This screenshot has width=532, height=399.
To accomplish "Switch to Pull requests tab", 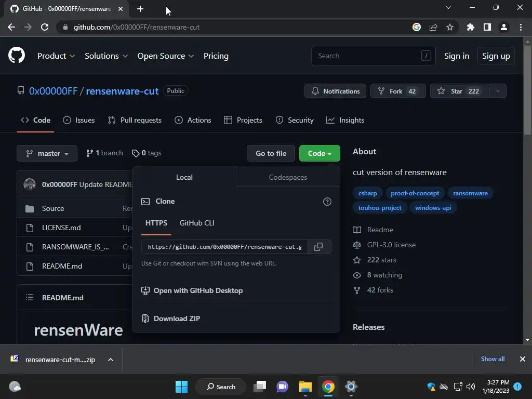I will [x=135, y=120].
